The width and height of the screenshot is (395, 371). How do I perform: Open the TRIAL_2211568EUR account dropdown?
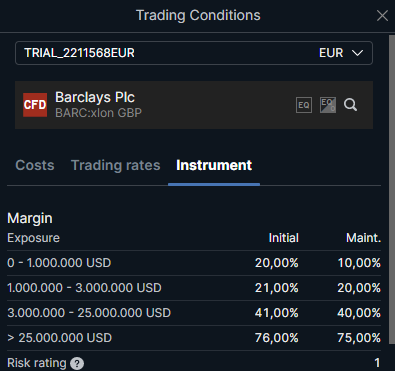coord(194,53)
